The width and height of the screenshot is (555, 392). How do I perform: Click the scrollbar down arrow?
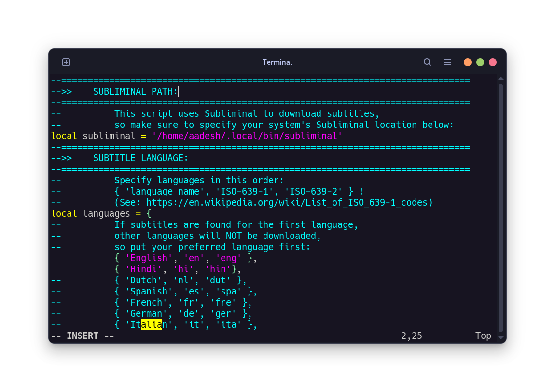[x=500, y=337]
